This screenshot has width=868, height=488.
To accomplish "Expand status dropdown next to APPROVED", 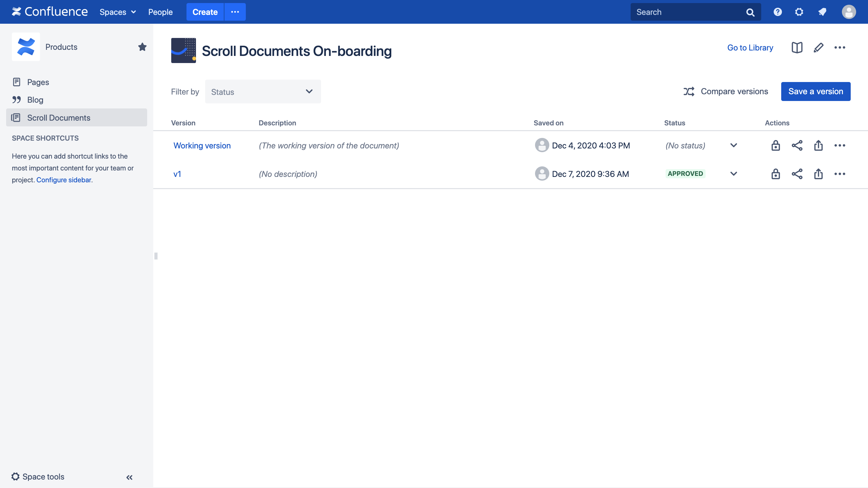I will pos(733,174).
